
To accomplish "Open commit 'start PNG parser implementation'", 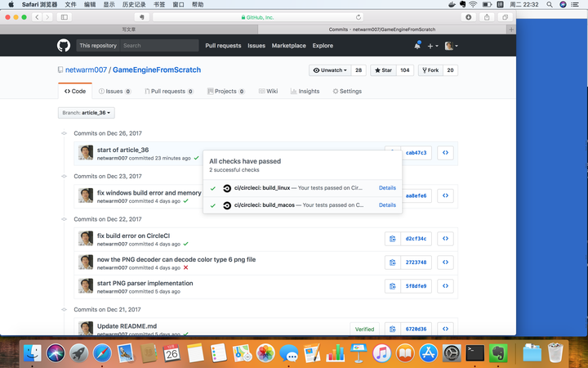I will (145, 283).
